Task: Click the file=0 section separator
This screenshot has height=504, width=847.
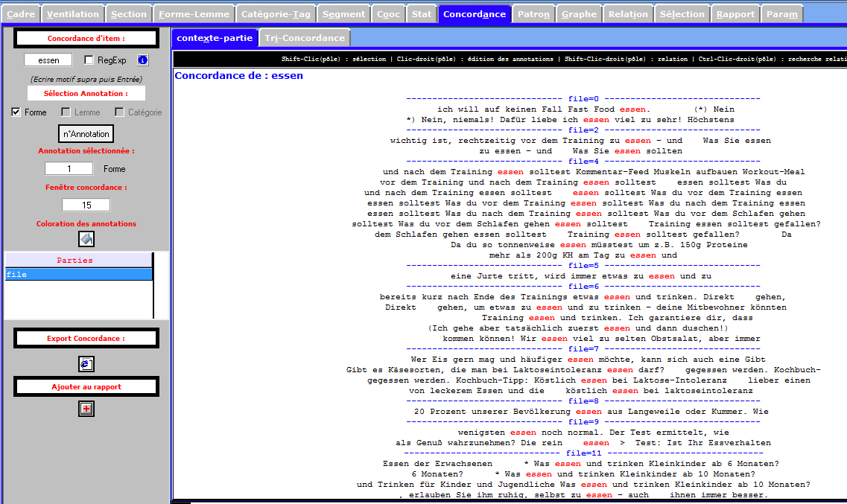Action: [583, 99]
